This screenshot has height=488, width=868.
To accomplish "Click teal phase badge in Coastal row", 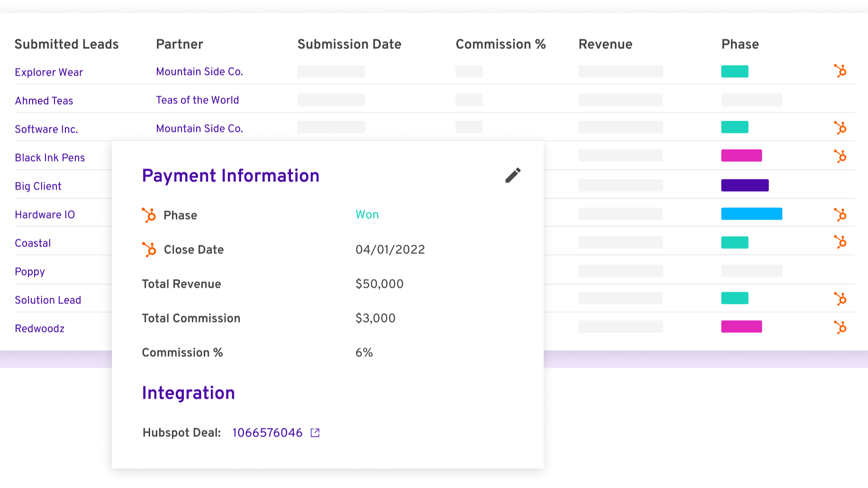I will 735,242.
